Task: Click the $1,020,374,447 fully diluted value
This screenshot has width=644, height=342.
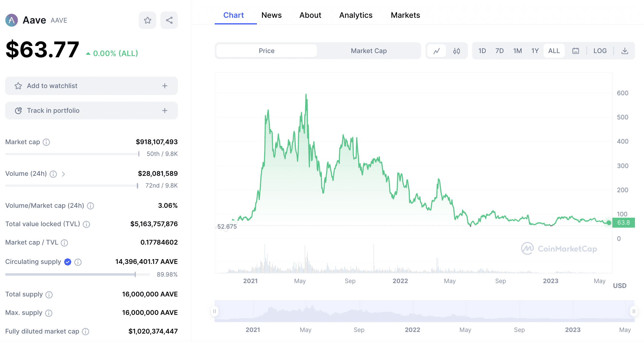Action: click(x=153, y=331)
